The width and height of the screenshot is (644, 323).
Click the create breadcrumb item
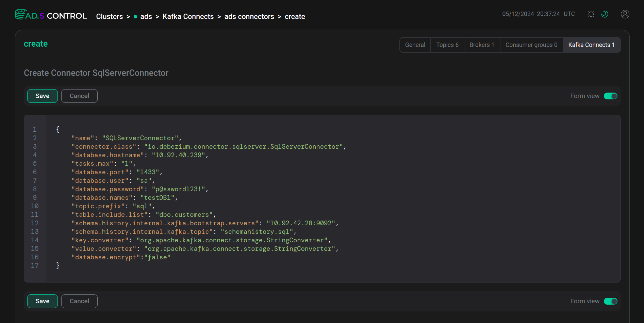295,16
